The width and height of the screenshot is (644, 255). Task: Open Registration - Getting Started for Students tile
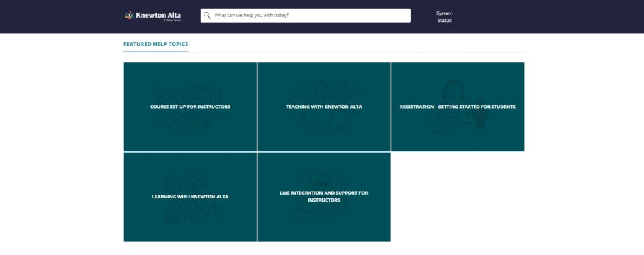point(458,107)
